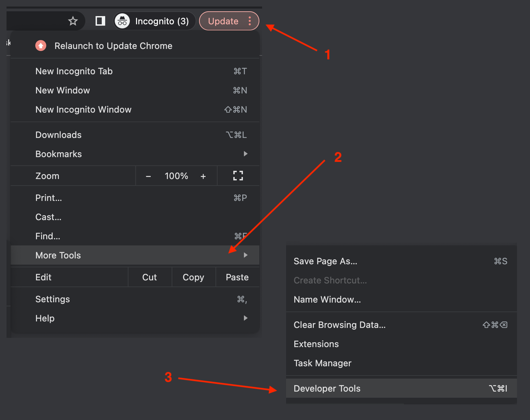Open the side panel icon
530x420 pixels.
pyautogui.click(x=100, y=21)
